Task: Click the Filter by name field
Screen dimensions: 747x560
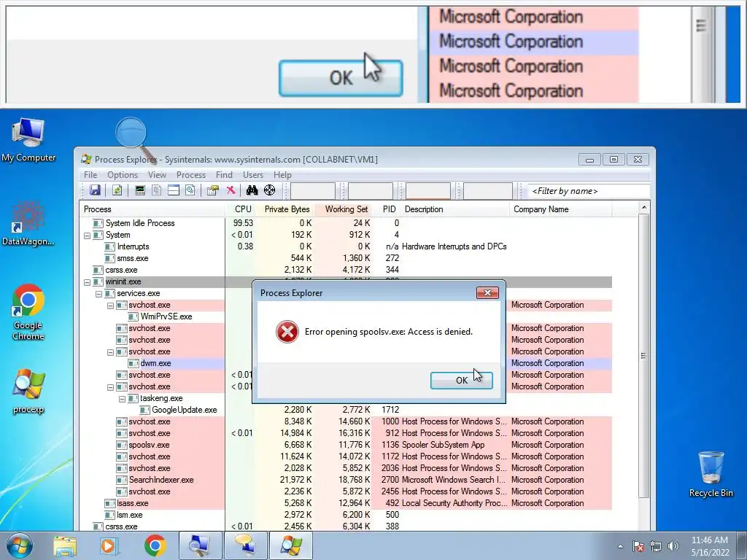Action: pos(589,191)
